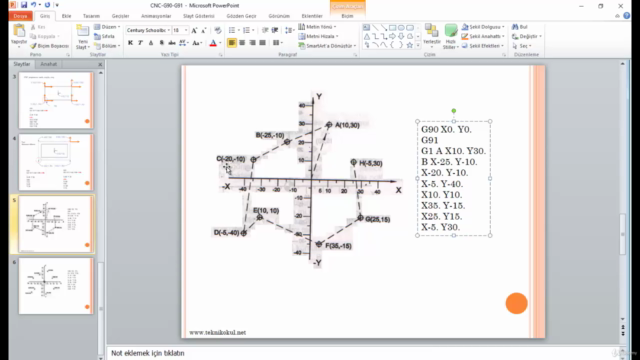Switch to the Anahat outline pane tab
Screen dimensions: 640x360
pos(49,64)
